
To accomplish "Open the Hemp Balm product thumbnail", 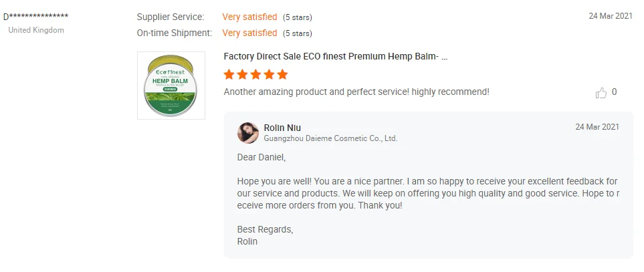I will [171, 86].
